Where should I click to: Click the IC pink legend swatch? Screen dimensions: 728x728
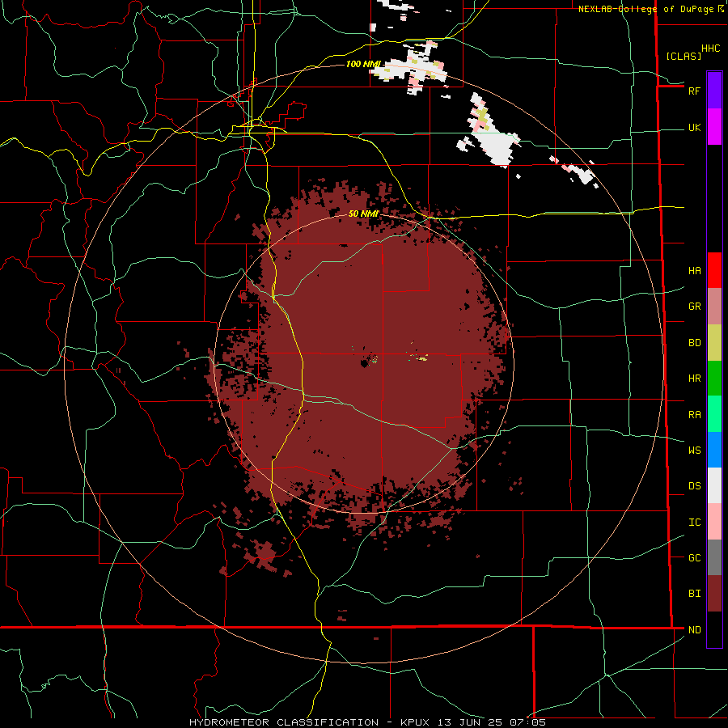pos(714,522)
